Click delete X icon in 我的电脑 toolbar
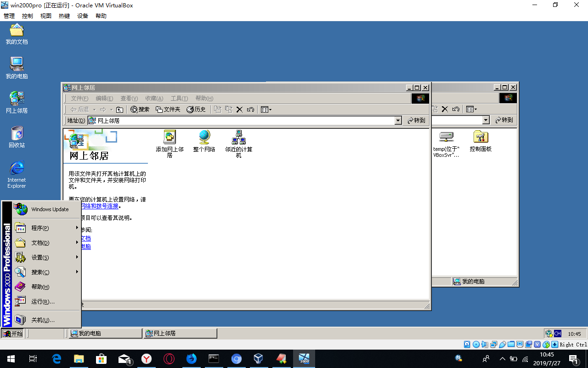The image size is (588, 368). [445, 109]
